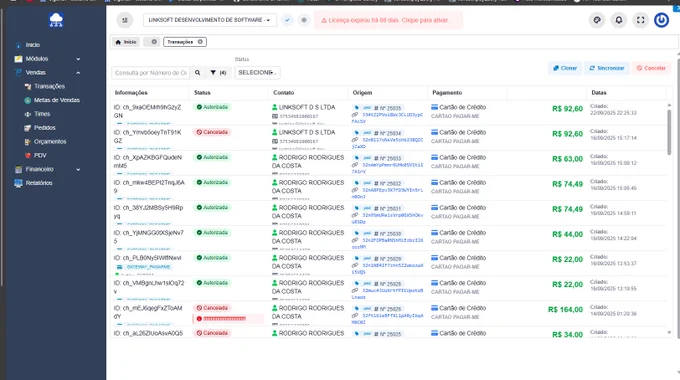Click tag icon in order 25029 row

356,259
